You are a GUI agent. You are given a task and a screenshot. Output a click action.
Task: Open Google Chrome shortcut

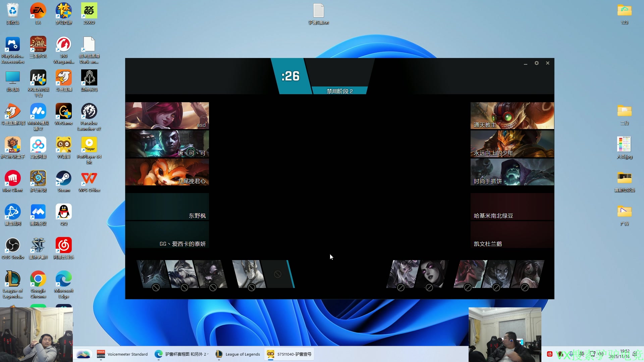coord(38,279)
